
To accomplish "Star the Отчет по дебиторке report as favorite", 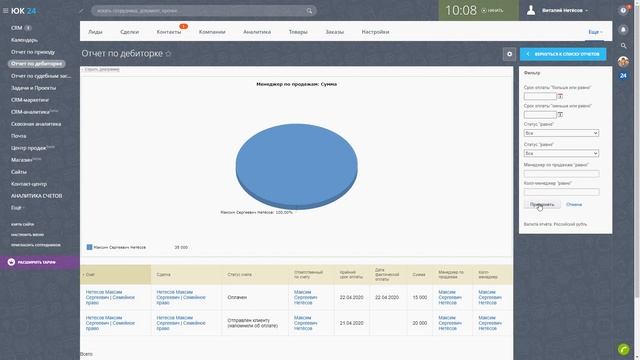I will (168, 53).
